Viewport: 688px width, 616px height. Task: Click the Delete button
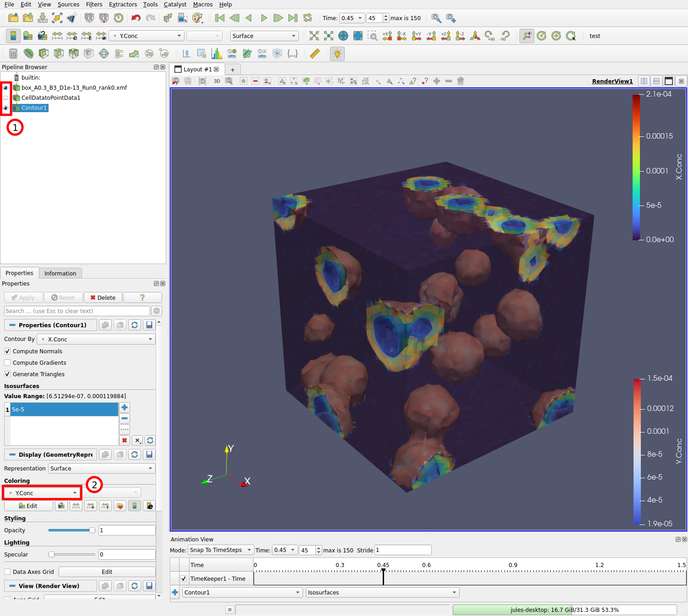103,297
